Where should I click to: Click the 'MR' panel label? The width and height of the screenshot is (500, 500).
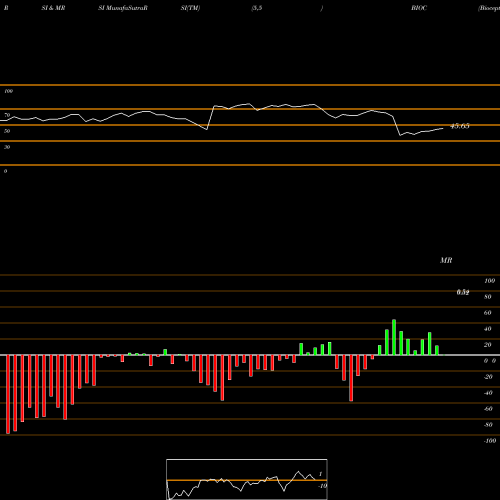446,260
